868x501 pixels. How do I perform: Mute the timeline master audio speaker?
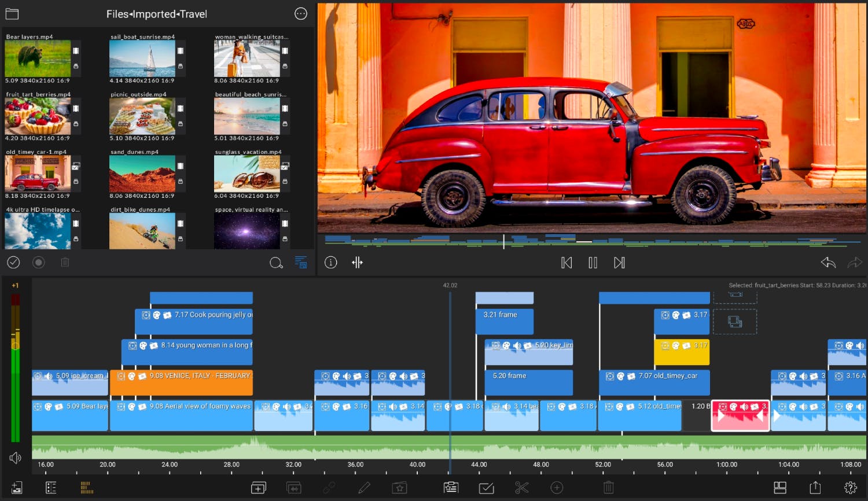pyautogui.click(x=16, y=458)
